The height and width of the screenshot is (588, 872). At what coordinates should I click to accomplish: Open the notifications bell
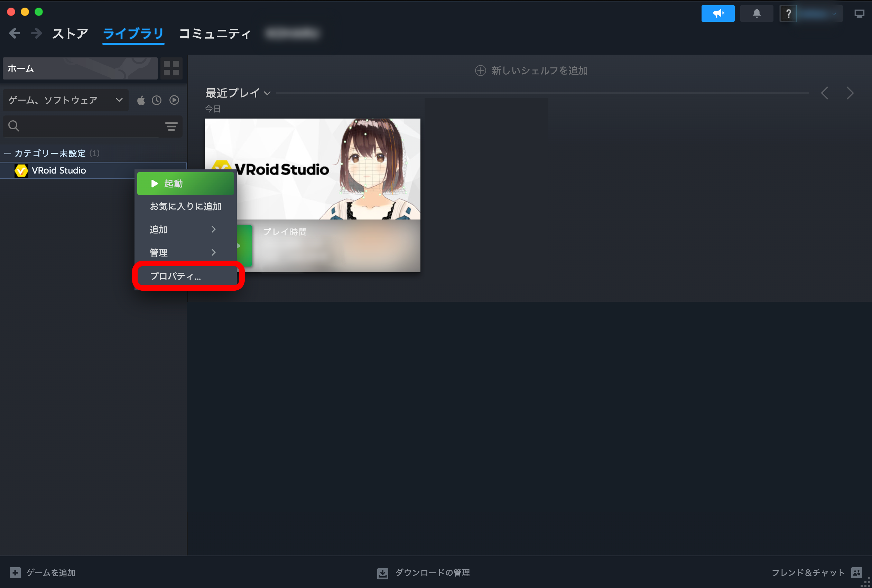[757, 13]
